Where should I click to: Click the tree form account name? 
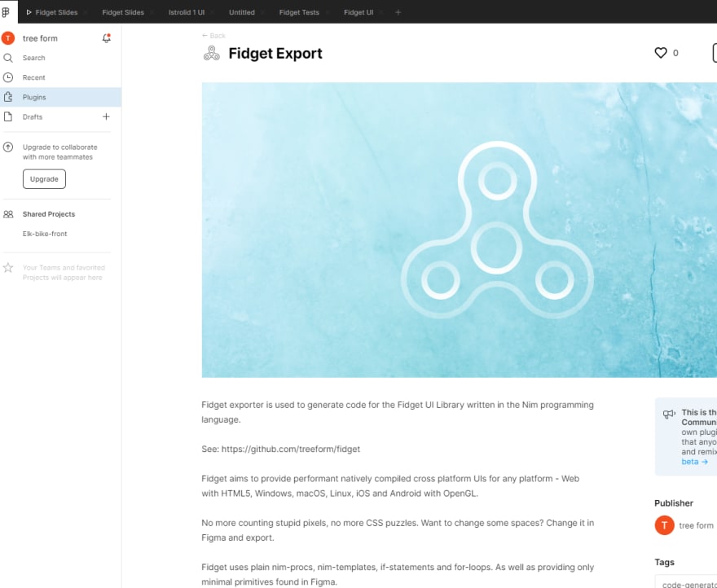click(x=40, y=38)
